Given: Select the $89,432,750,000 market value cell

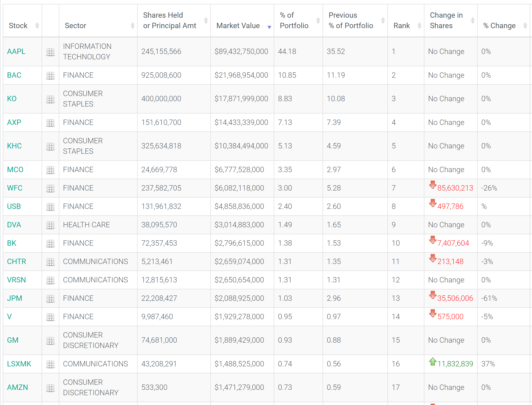Looking at the screenshot, I should pyautogui.click(x=242, y=52).
